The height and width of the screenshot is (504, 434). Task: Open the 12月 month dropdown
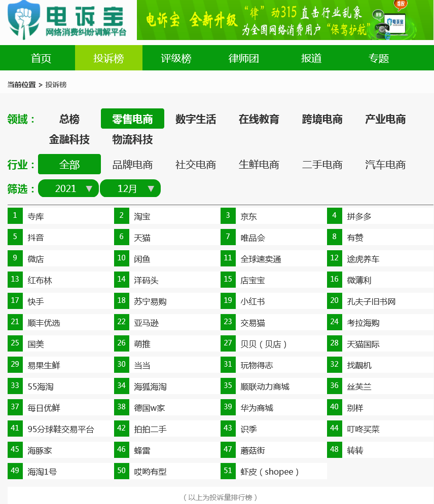click(x=130, y=188)
